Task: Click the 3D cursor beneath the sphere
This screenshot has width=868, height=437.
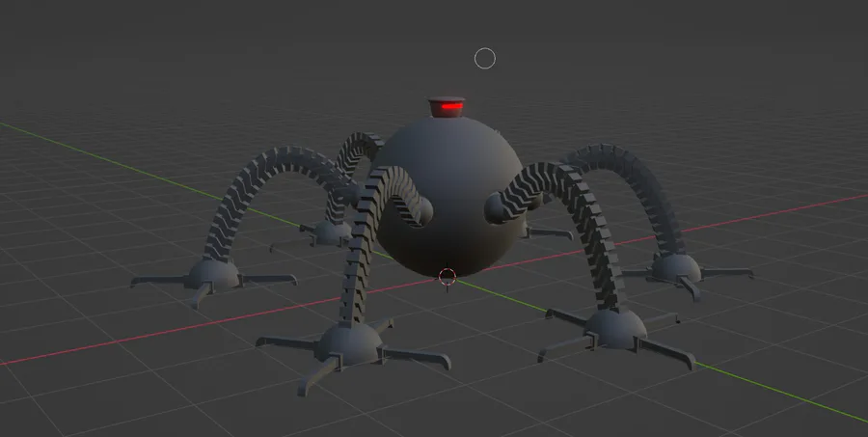Action: pos(448,278)
